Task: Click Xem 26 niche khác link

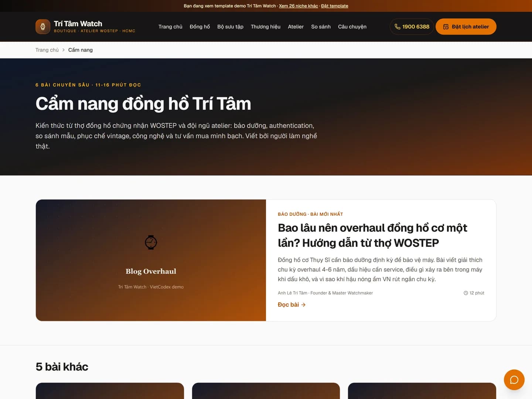Action: pyautogui.click(x=299, y=6)
